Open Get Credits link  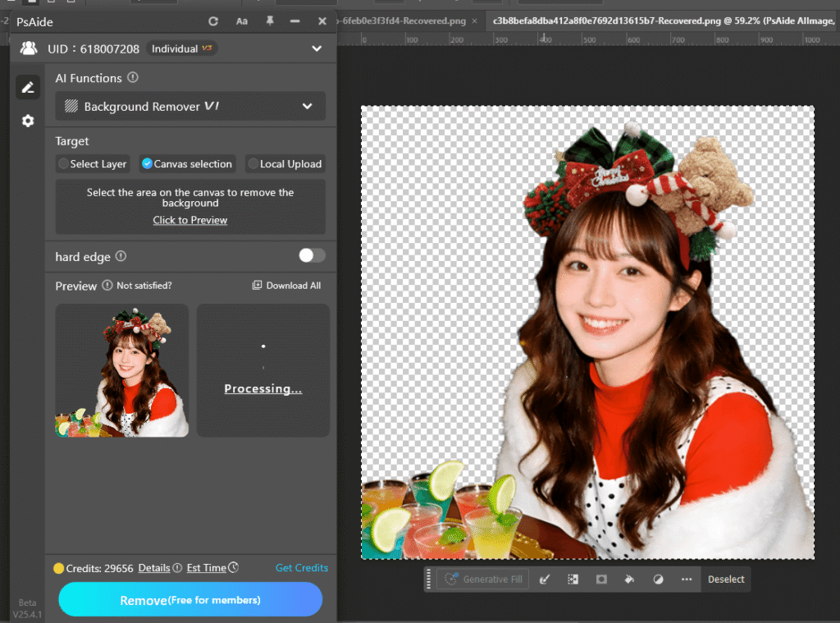pos(301,567)
